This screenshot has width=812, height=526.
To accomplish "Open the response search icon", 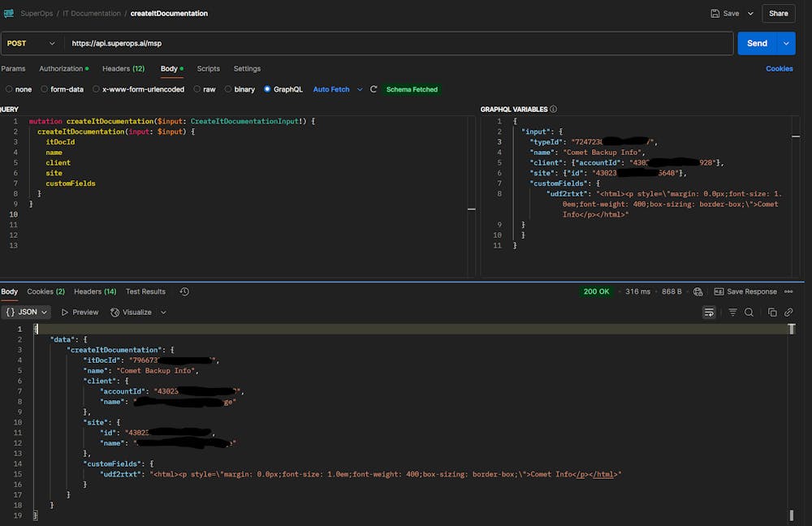I will tap(749, 312).
